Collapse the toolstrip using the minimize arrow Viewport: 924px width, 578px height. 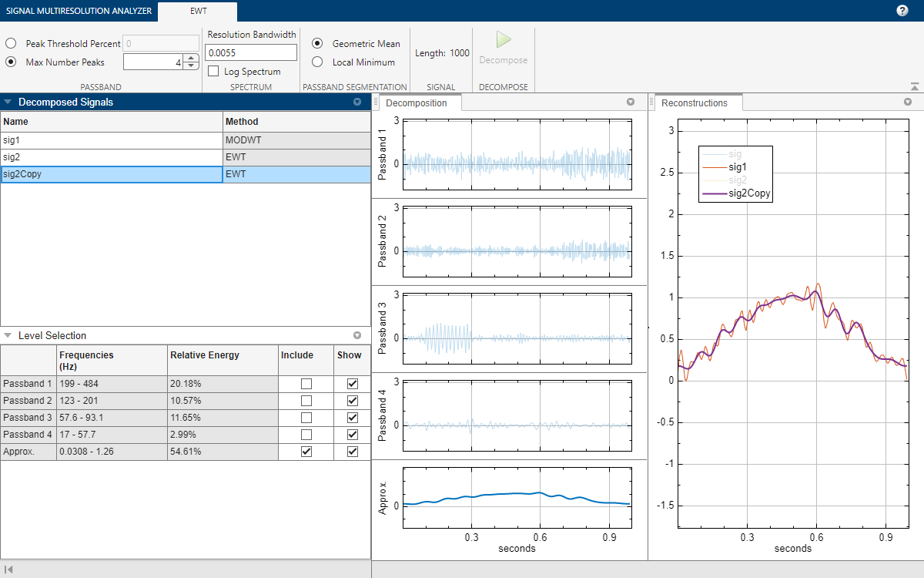[x=914, y=87]
